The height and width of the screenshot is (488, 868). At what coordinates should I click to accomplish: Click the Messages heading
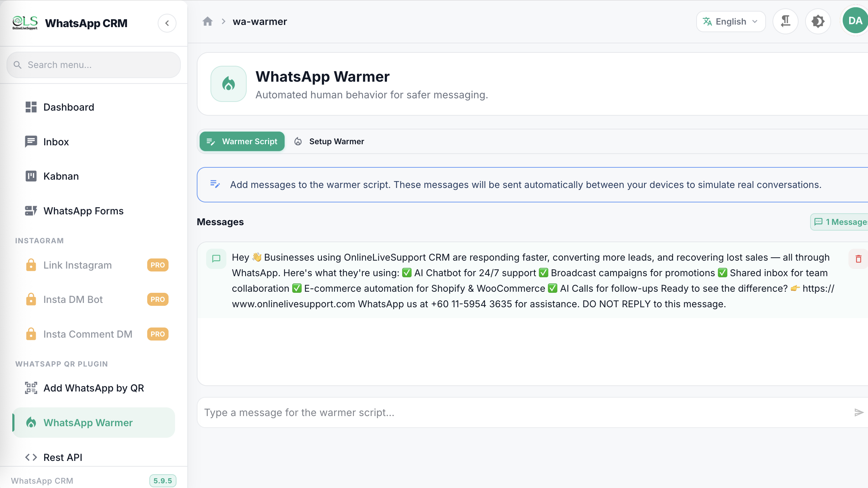pyautogui.click(x=220, y=222)
